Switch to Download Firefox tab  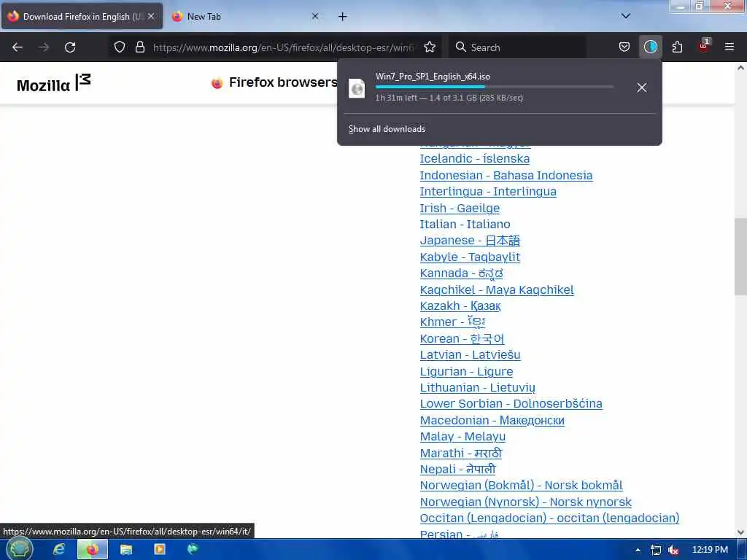coord(82,16)
